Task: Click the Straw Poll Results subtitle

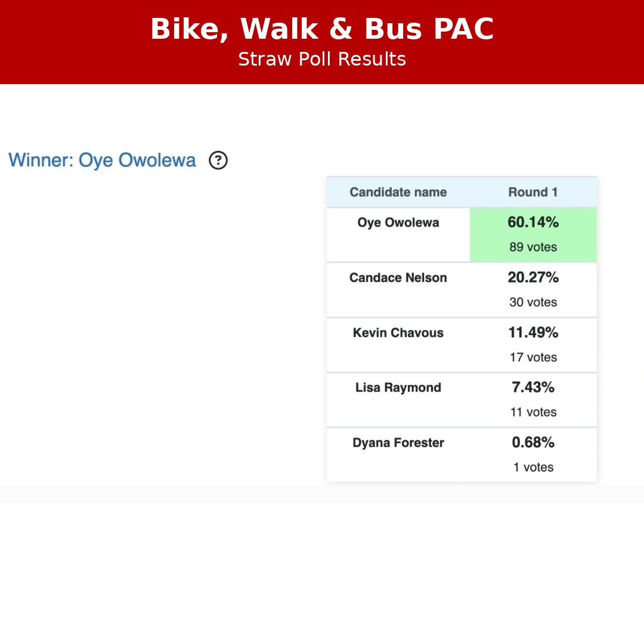Action: pyautogui.click(x=322, y=60)
